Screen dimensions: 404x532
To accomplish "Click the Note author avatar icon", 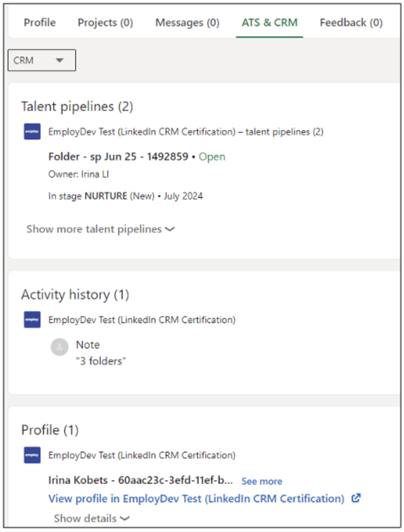I will click(x=60, y=347).
